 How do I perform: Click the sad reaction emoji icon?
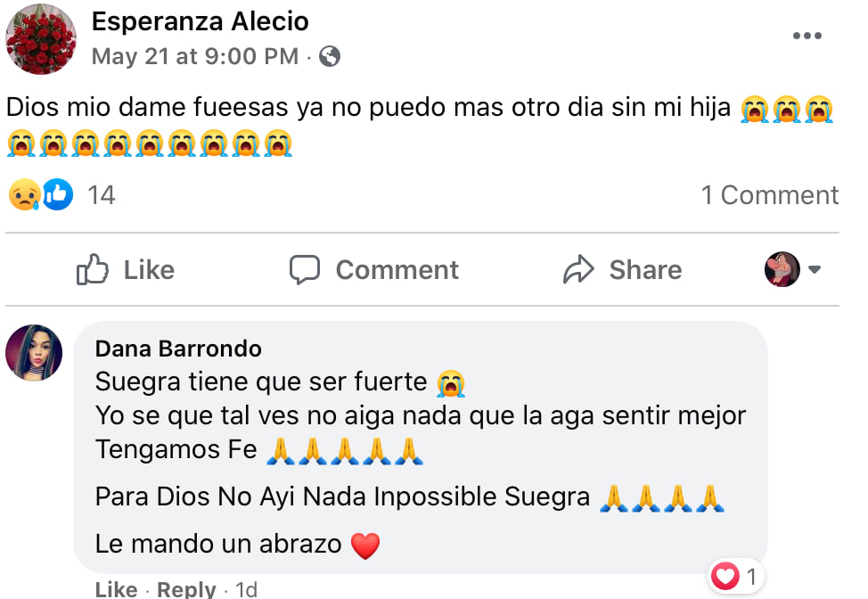(22, 194)
